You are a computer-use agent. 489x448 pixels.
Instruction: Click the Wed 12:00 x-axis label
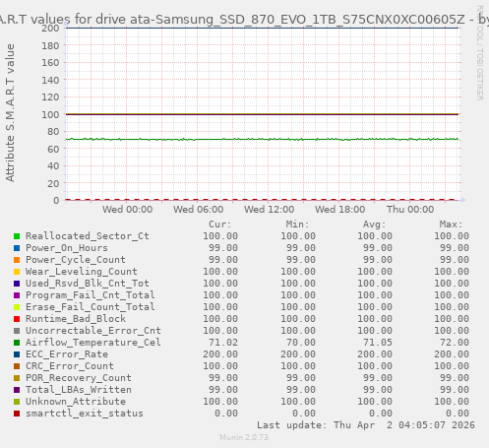pos(270,210)
